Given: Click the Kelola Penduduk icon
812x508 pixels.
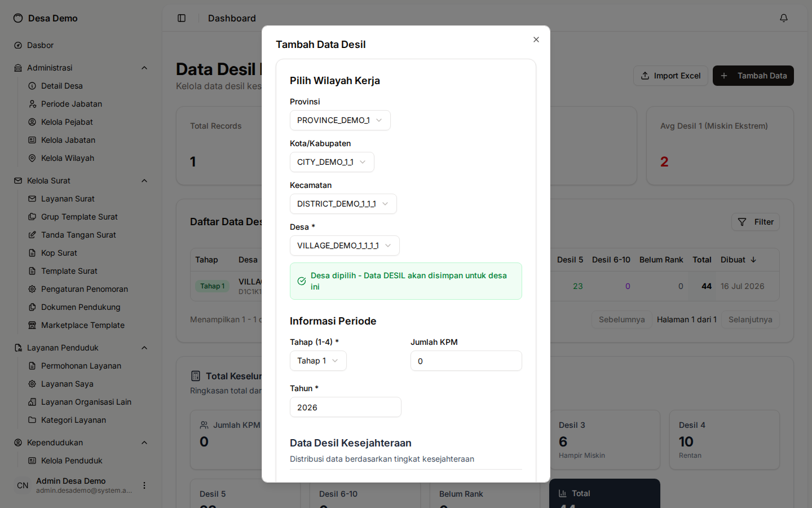Looking at the screenshot, I should (x=32, y=461).
